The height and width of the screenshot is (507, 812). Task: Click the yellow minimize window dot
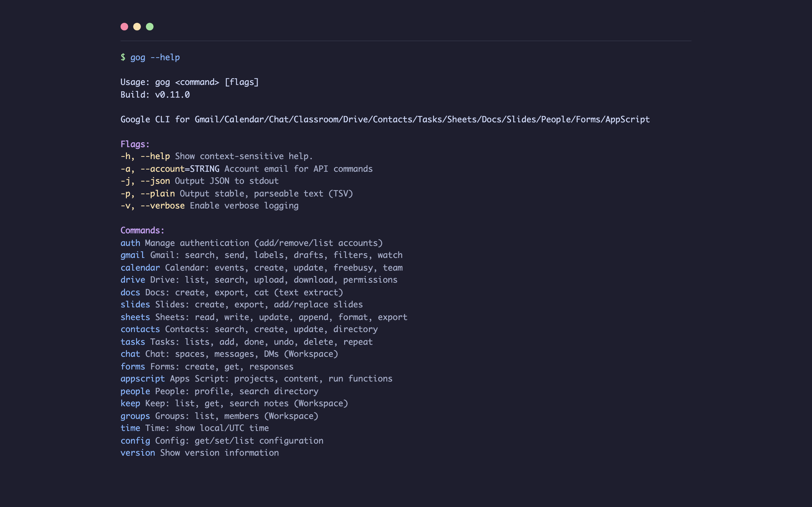137,27
